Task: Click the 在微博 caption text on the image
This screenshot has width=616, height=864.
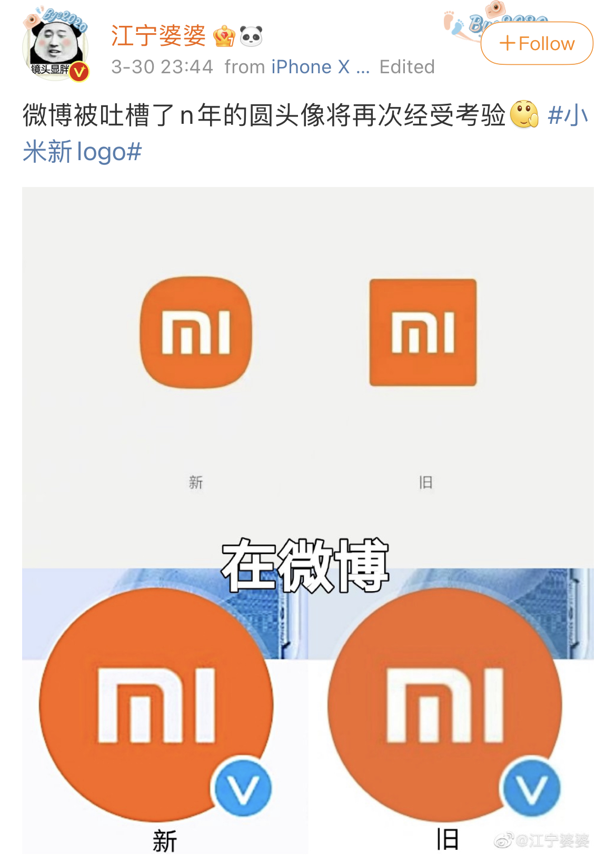Action: pyautogui.click(x=305, y=565)
